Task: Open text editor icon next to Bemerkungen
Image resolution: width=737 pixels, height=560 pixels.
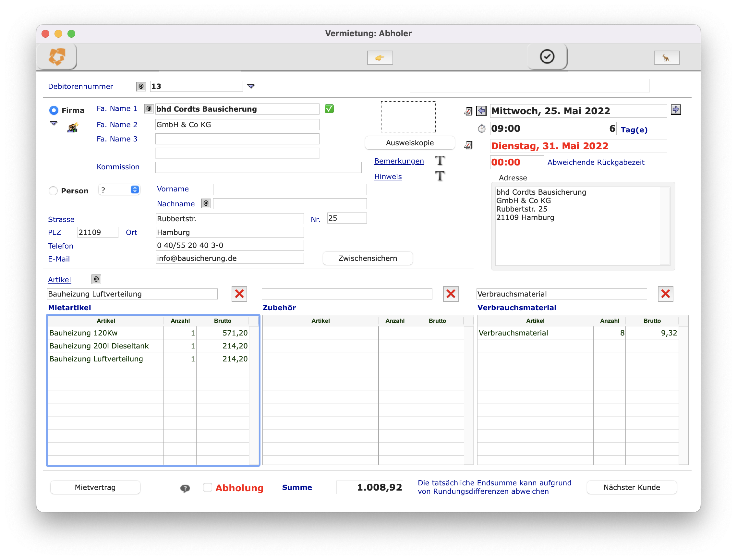Action: coord(440,161)
